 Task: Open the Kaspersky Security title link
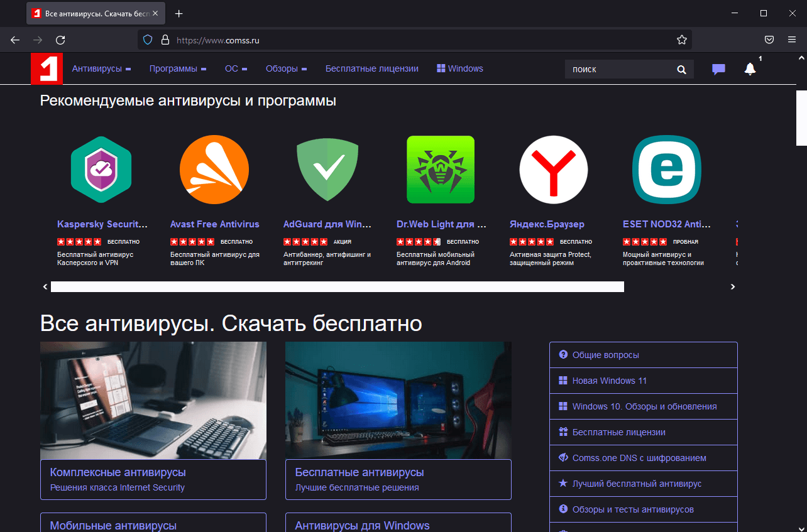[102, 224]
